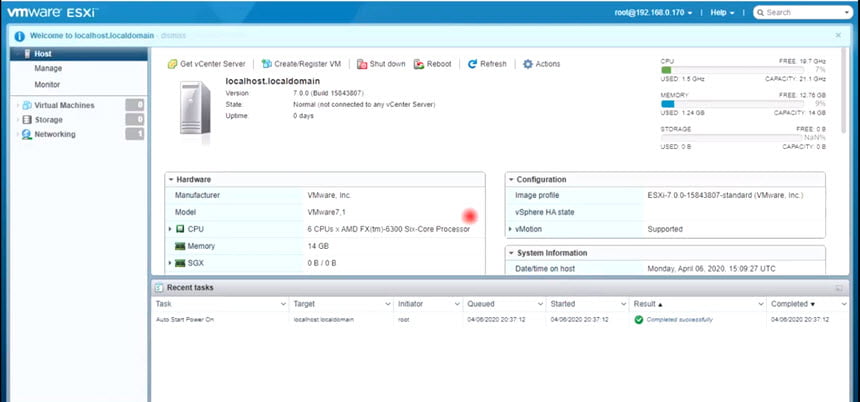The width and height of the screenshot is (860, 402).
Task: Click the blue Refresh arrow icon
Action: pos(472,64)
